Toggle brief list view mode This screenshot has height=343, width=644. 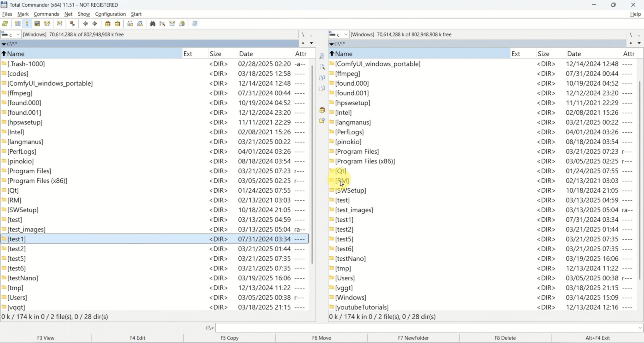pyautogui.click(x=17, y=23)
